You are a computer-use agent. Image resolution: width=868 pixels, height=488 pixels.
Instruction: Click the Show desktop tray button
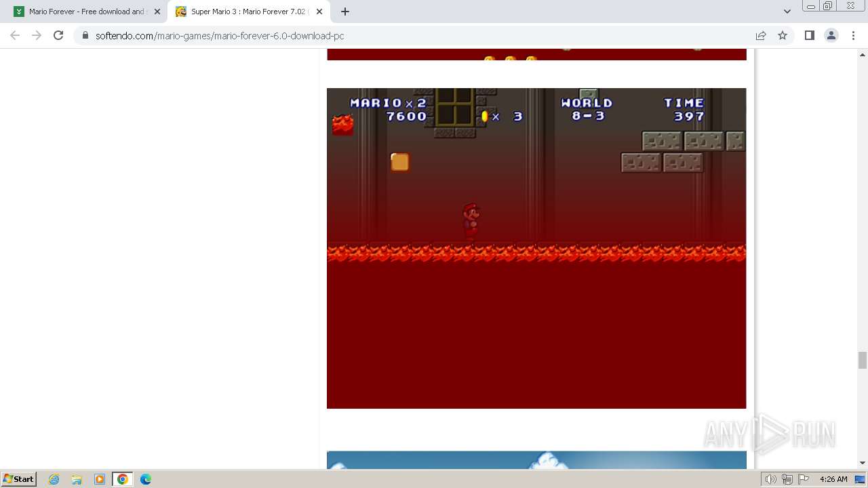[x=861, y=479]
